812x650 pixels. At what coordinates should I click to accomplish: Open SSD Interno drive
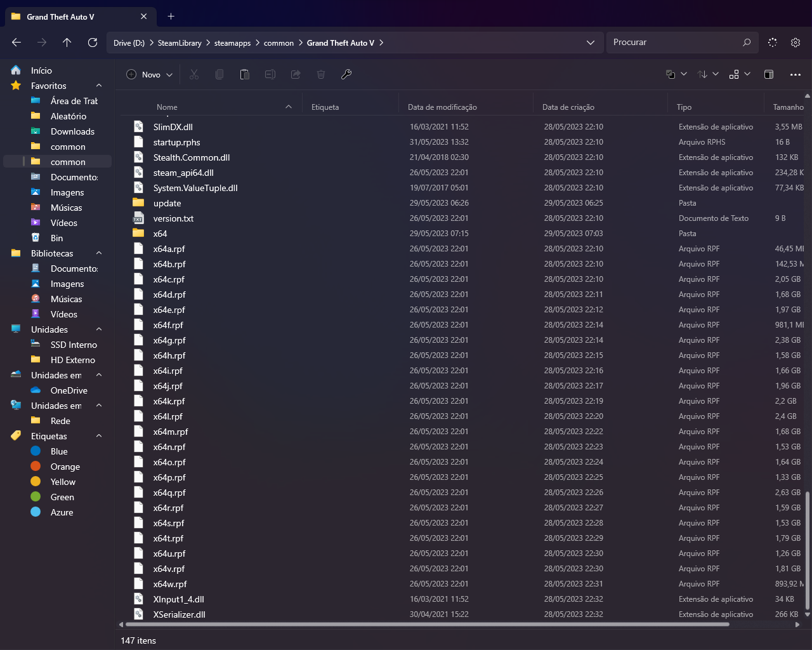74,345
